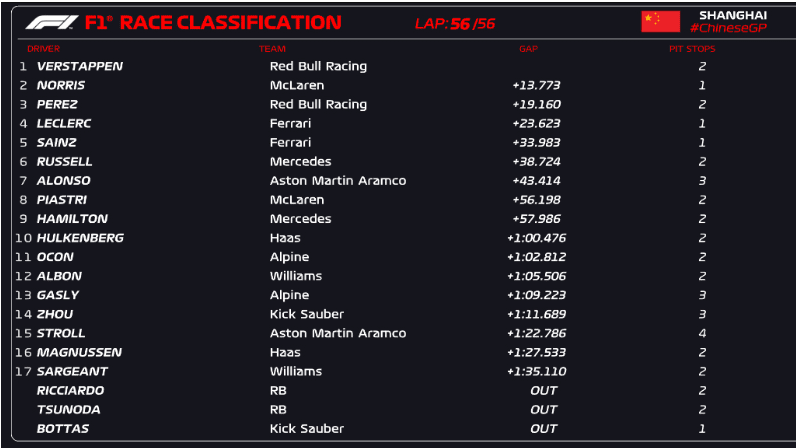Click pit stops count for STROLL

point(702,333)
